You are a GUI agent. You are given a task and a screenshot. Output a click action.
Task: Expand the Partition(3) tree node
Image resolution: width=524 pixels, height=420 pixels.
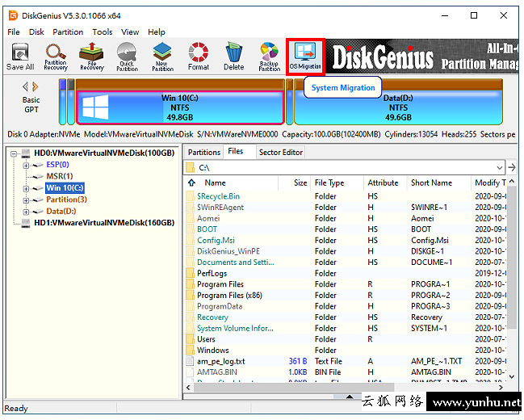[26, 200]
